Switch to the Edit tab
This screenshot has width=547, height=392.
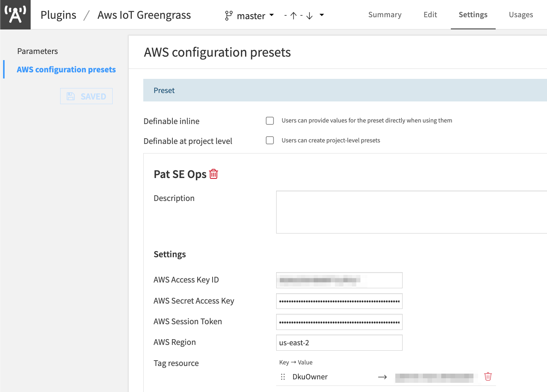point(430,15)
